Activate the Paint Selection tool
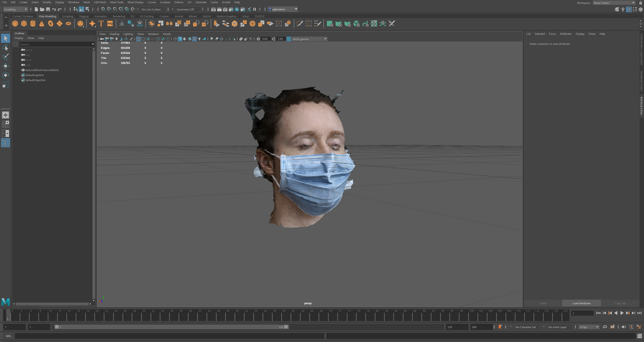 click(6, 57)
